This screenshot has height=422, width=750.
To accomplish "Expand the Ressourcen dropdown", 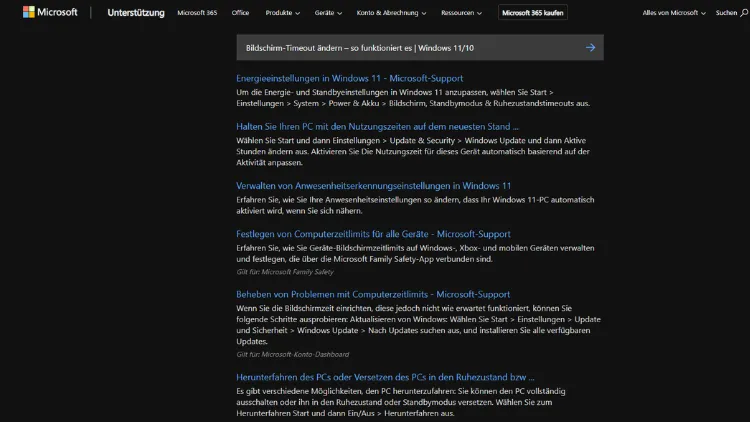I will pyautogui.click(x=461, y=13).
